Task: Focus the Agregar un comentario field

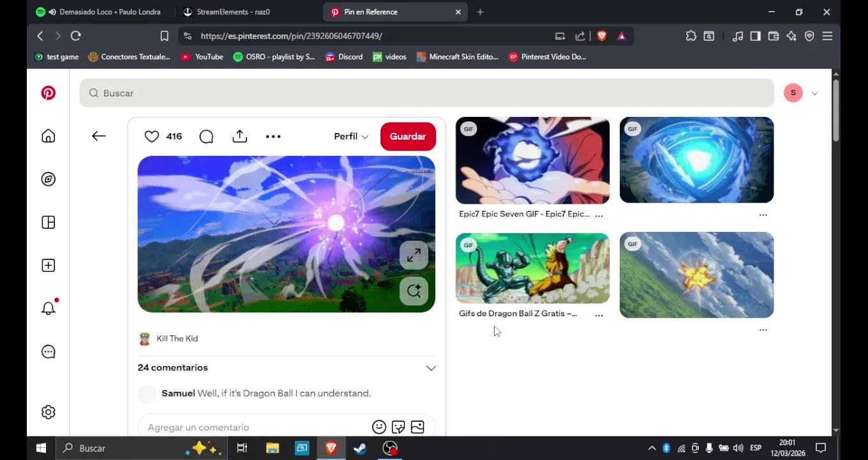Action: tap(255, 427)
